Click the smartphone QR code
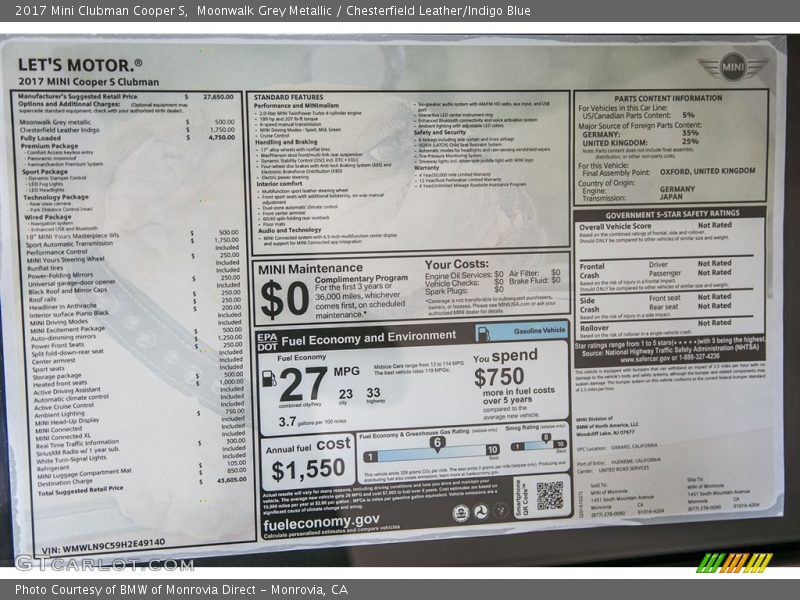The image size is (800, 600). (x=550, y=495)
